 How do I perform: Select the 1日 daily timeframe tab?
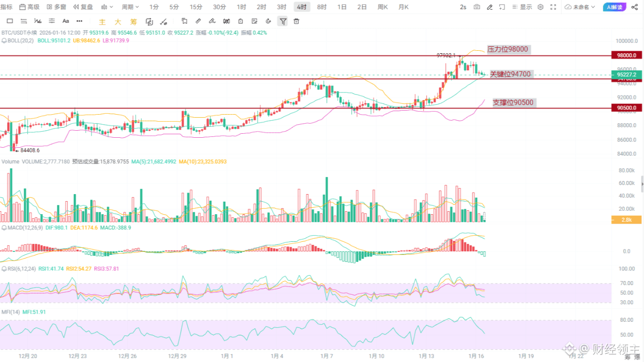[x=342, y=7]
